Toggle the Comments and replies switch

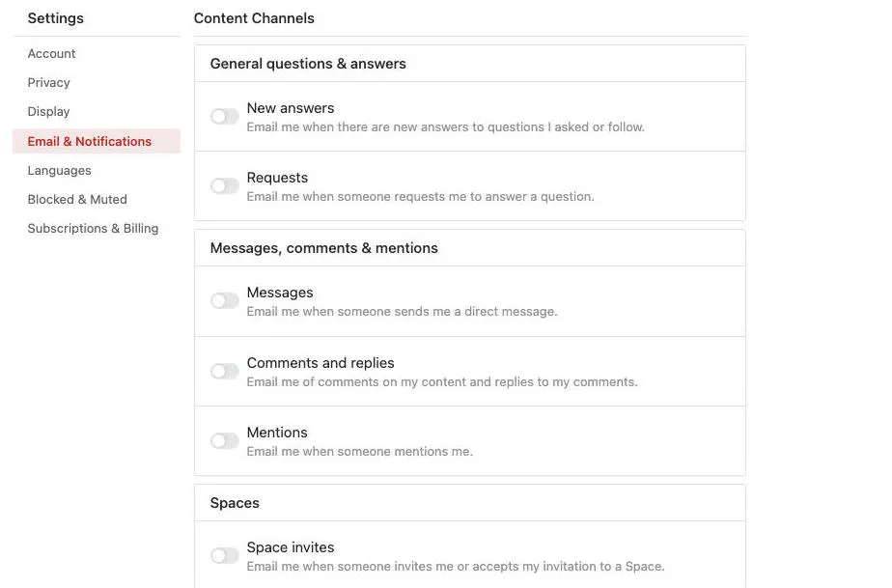(x=224, y=372)
